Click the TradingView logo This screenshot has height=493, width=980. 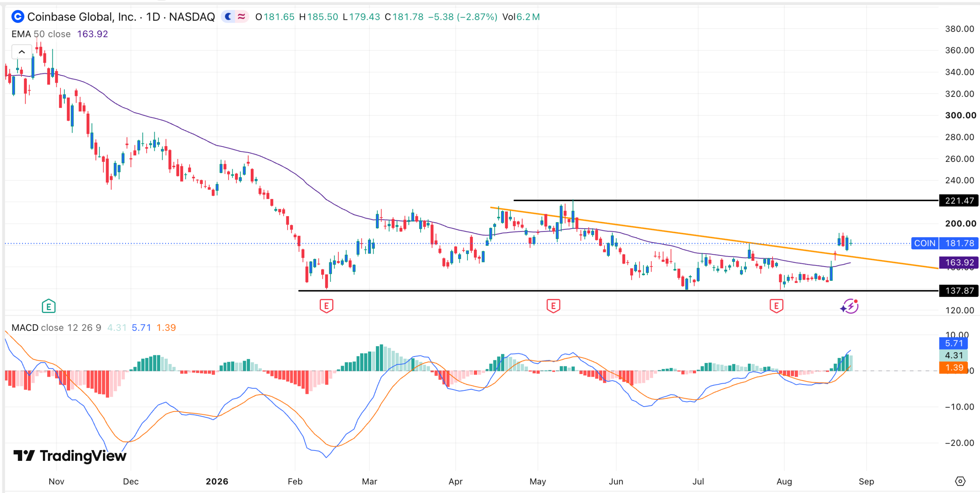(70, 456)
